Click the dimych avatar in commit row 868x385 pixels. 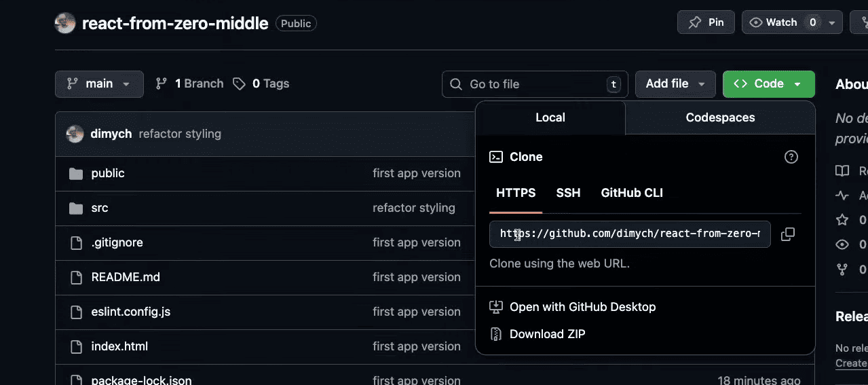pos(75,134)
